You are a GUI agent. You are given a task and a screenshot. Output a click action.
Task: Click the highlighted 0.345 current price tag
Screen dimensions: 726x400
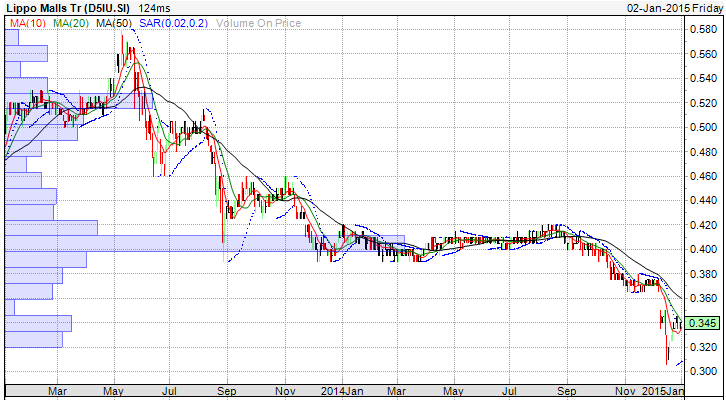click(703, 323)
